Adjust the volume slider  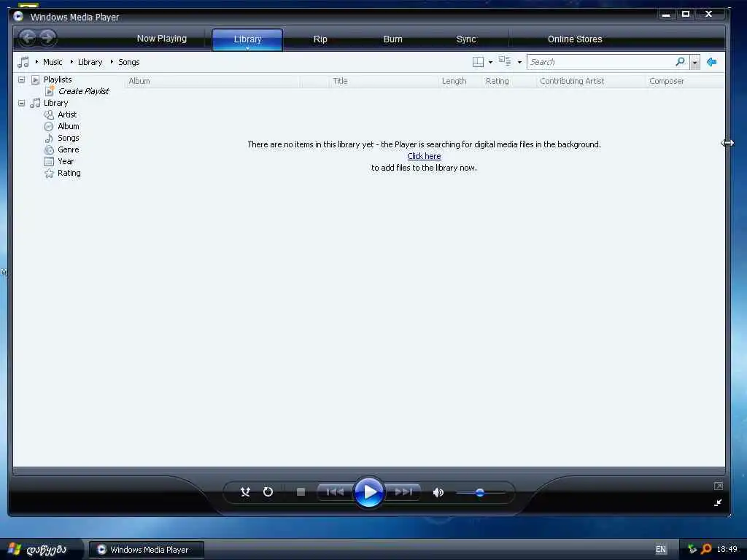click(480, 492)
